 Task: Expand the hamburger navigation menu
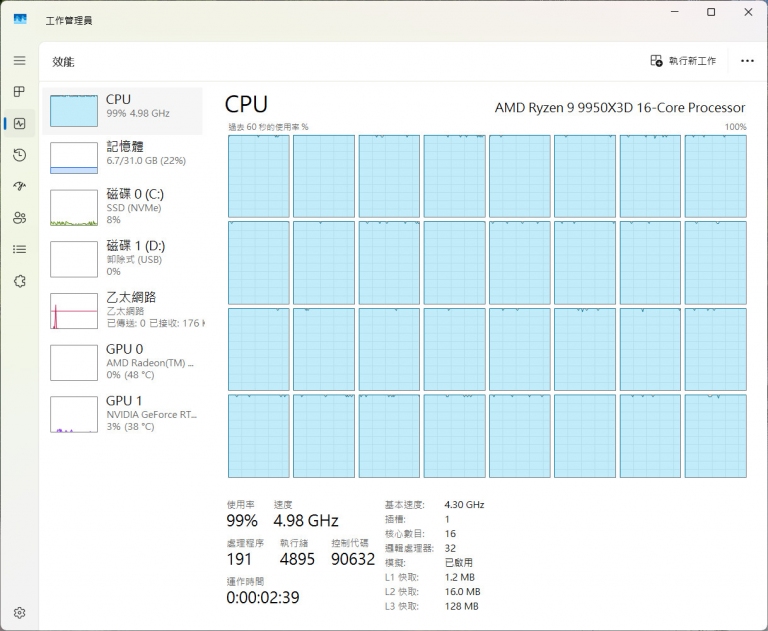tap(19, 61)
